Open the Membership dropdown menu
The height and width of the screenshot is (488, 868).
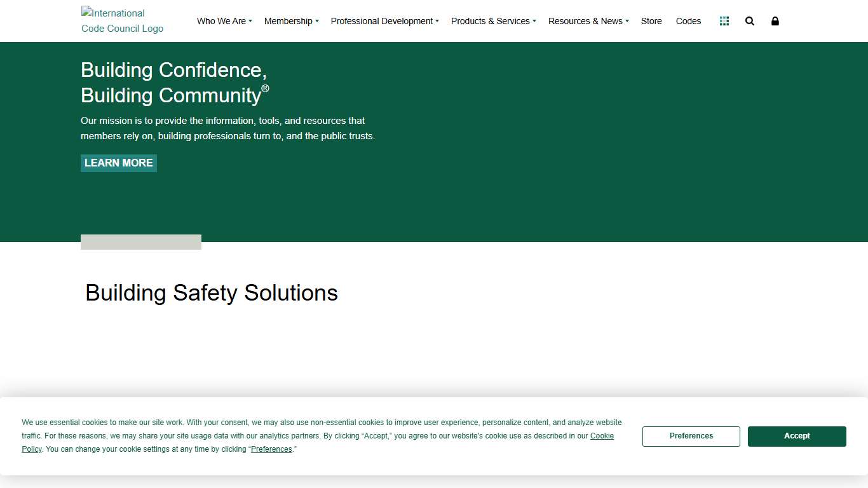(x=291, y=21)
